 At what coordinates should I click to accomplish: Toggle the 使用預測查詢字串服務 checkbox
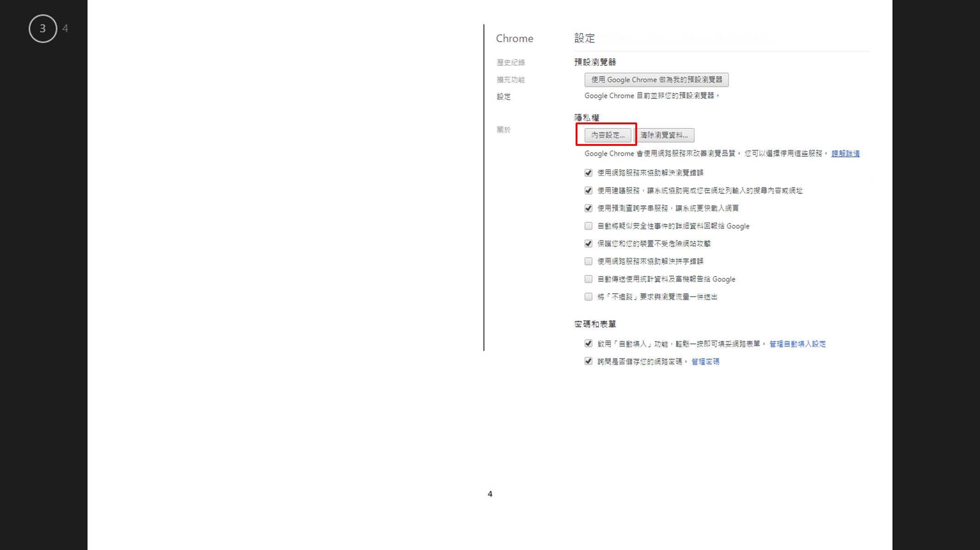[588, 208]
